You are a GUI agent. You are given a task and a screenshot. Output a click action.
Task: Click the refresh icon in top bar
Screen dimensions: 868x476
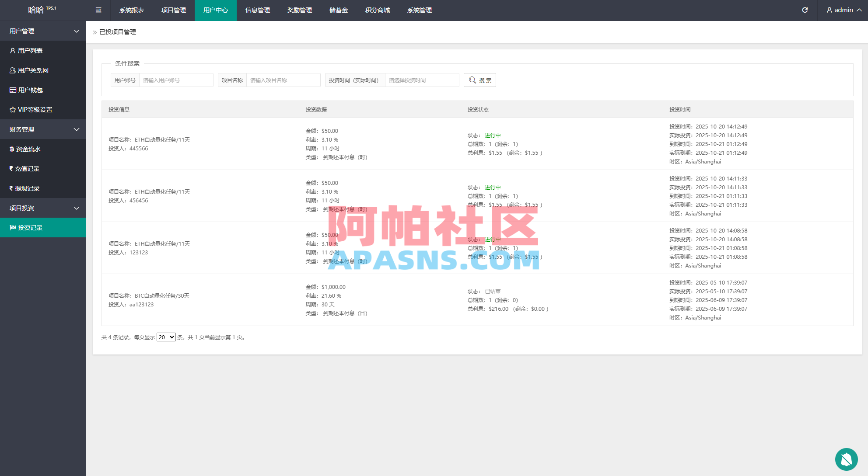pyautogui.click(x=805, y=10)
